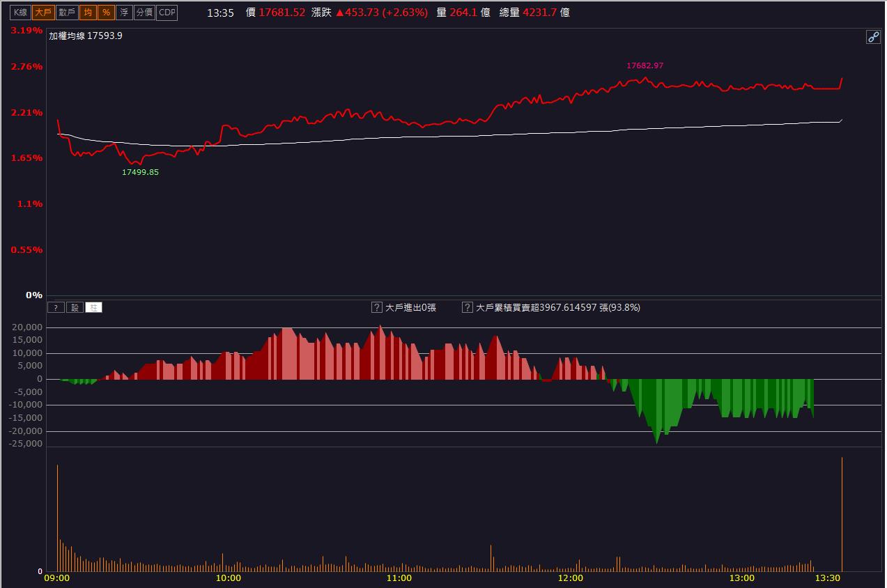Click the 大戶累積買賣超 value text

click(x=557, y=307)
